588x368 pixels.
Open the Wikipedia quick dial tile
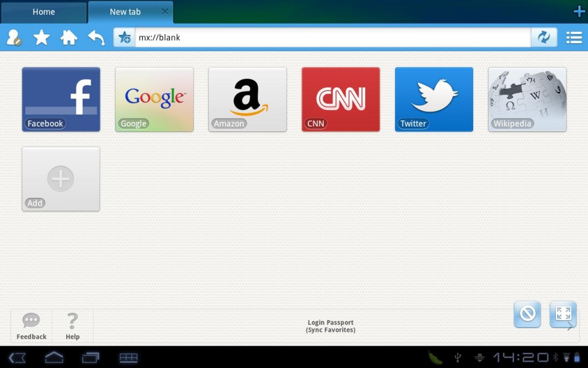tap(527, 99)
